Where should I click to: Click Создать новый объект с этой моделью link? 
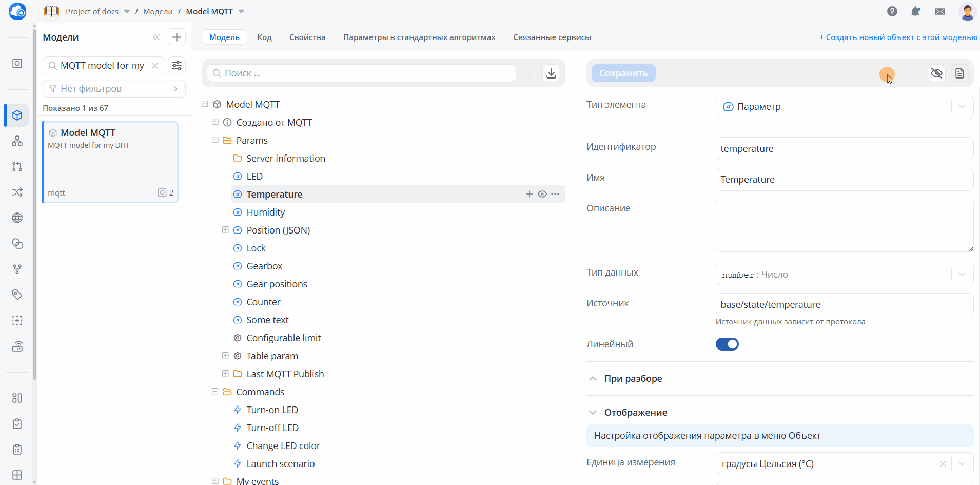click(898, 37)
